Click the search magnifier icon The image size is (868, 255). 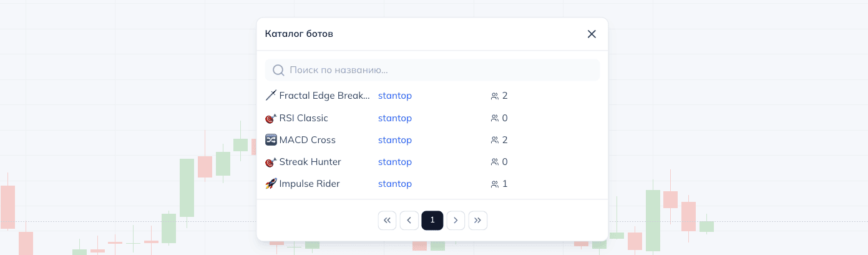click(279, 70)
